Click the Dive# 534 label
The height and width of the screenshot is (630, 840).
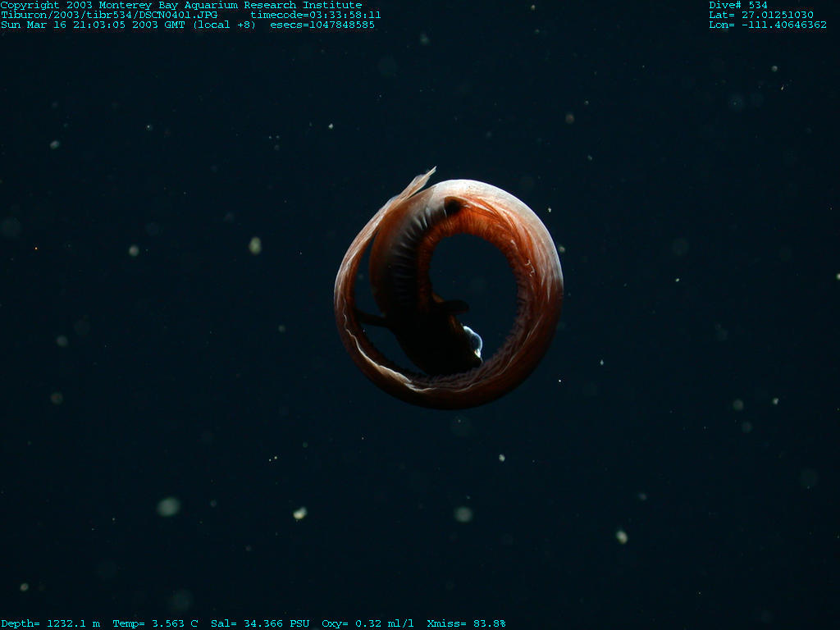pyautogui.click(x=738, y=5)
